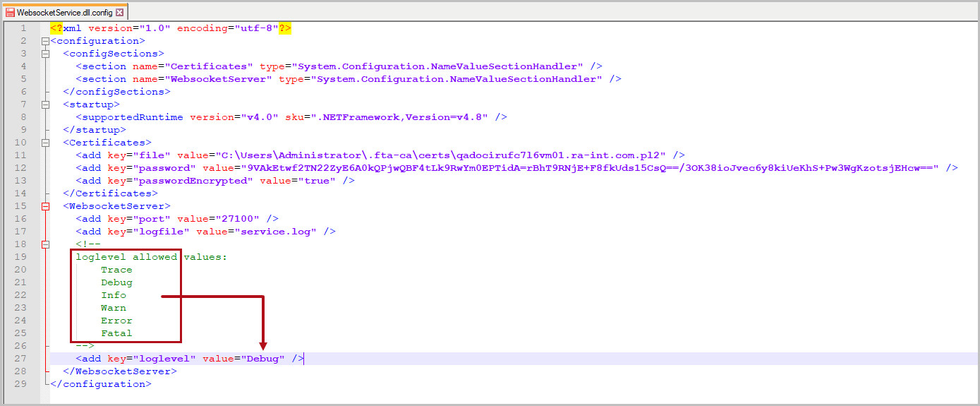Click the opening <configuration> tag
Screen dimensions: 980x406
97,41
